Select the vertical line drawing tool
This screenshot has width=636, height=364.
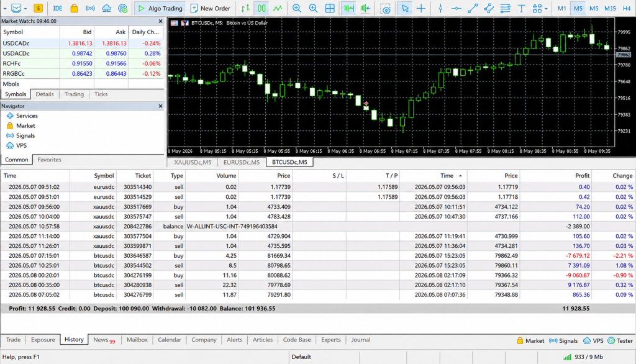point(440,8)
